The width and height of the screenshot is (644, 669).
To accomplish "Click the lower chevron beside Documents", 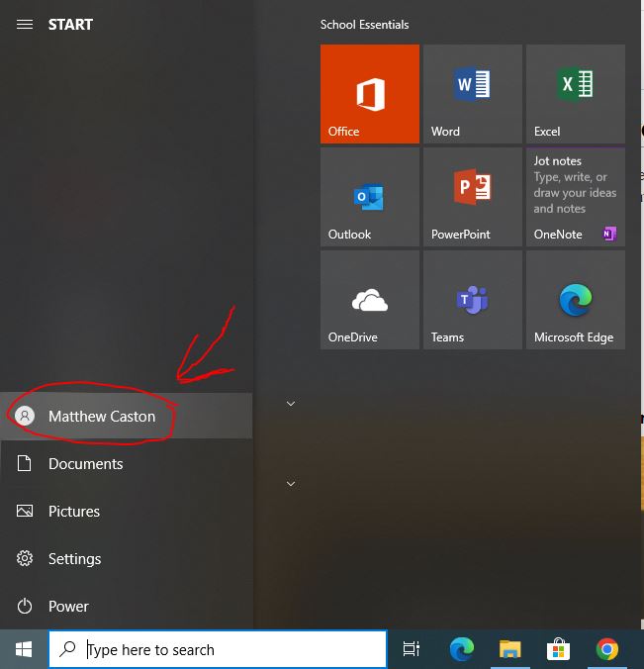I will coord(291,484).
